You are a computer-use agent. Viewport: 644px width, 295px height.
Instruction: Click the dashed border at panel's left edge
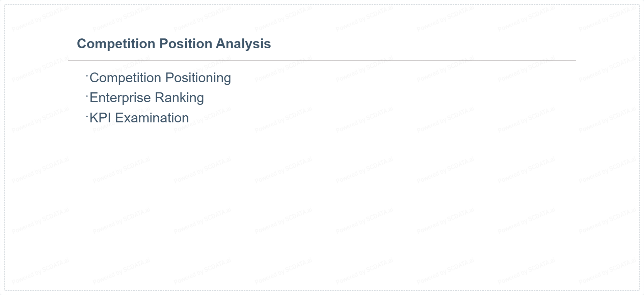click(5, 147)
